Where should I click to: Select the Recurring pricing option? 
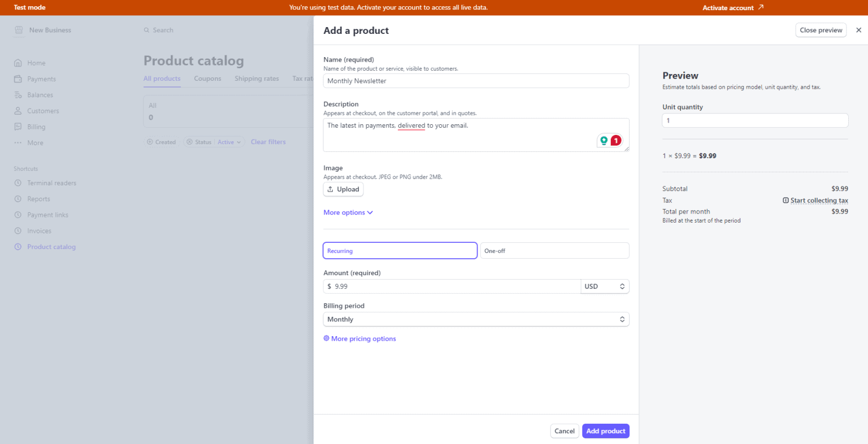[400, 250]
